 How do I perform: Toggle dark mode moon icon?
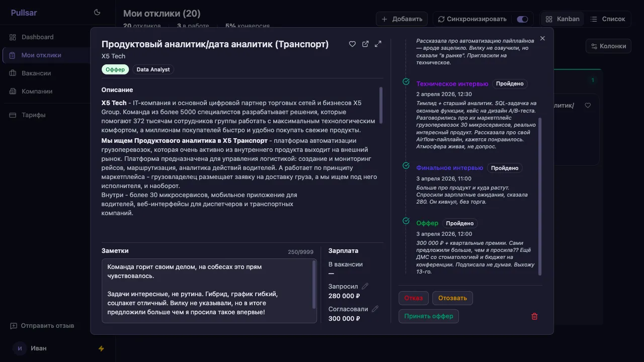pyautogui.click(x=97, y=13)
